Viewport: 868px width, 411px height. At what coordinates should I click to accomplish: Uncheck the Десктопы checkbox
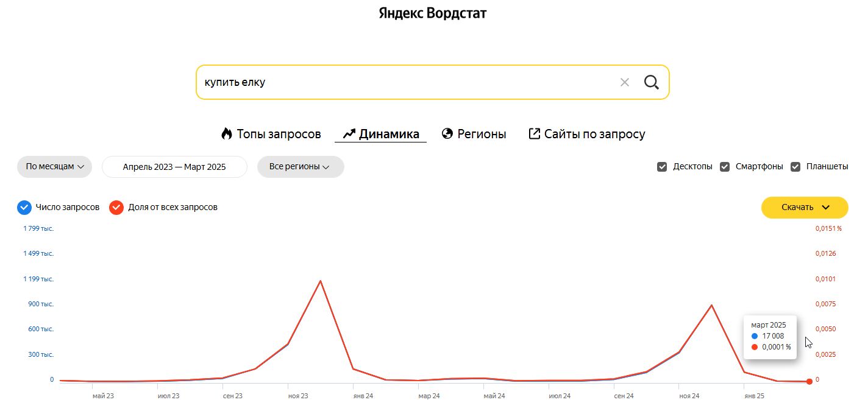pos(662,167)
